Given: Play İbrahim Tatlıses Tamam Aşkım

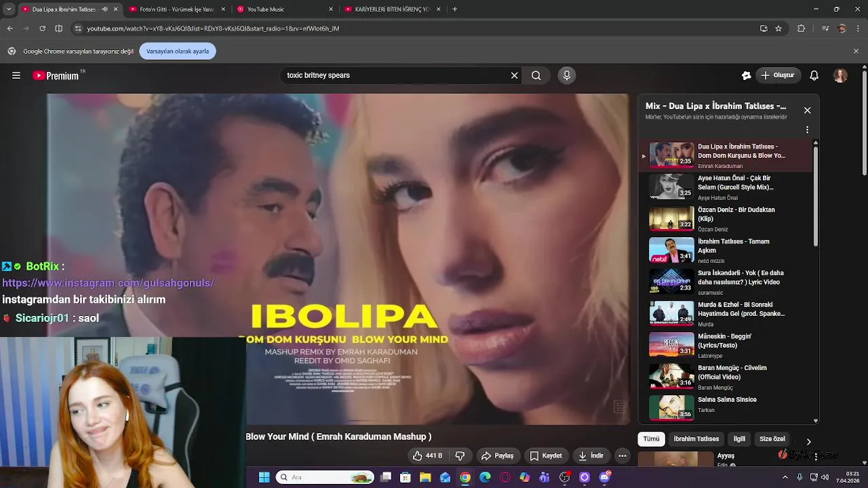Looking at the screenshot, I should point(724,250).
